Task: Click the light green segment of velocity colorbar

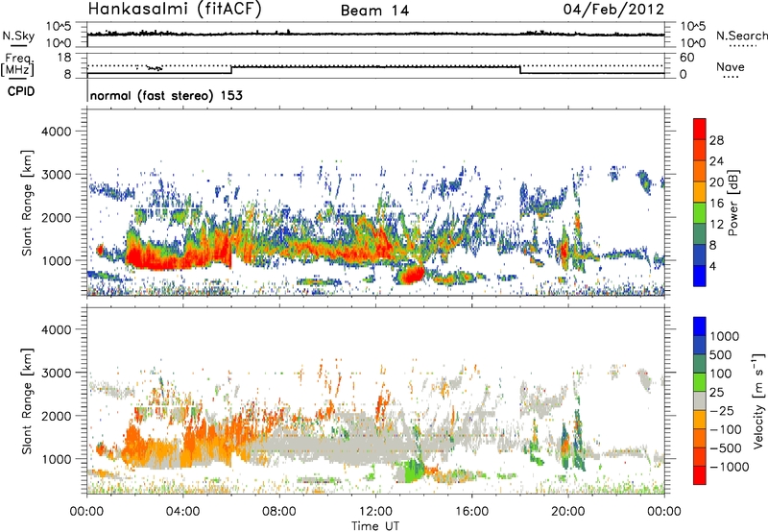Action: 700,382
